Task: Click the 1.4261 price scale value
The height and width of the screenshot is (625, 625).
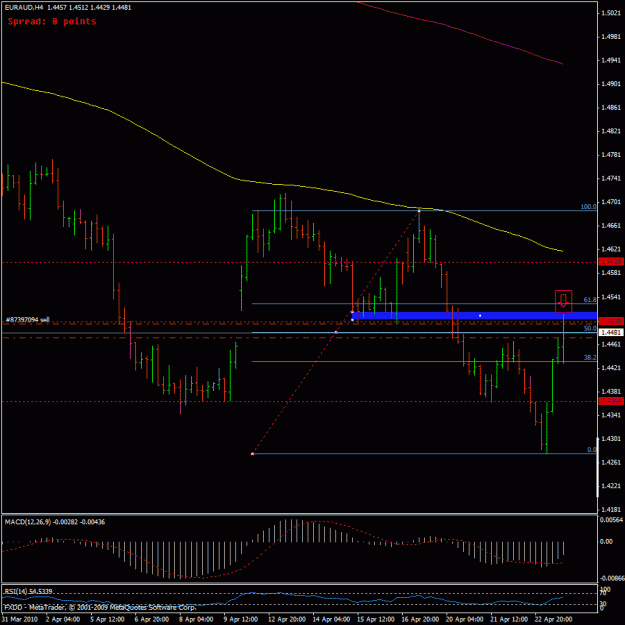Action: (x=610, y=462)
